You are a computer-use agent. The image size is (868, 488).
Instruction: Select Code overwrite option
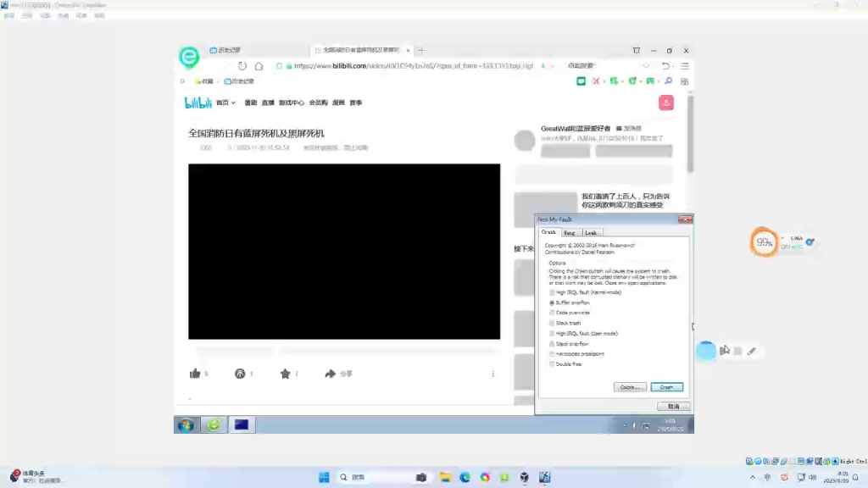point(569,313)
